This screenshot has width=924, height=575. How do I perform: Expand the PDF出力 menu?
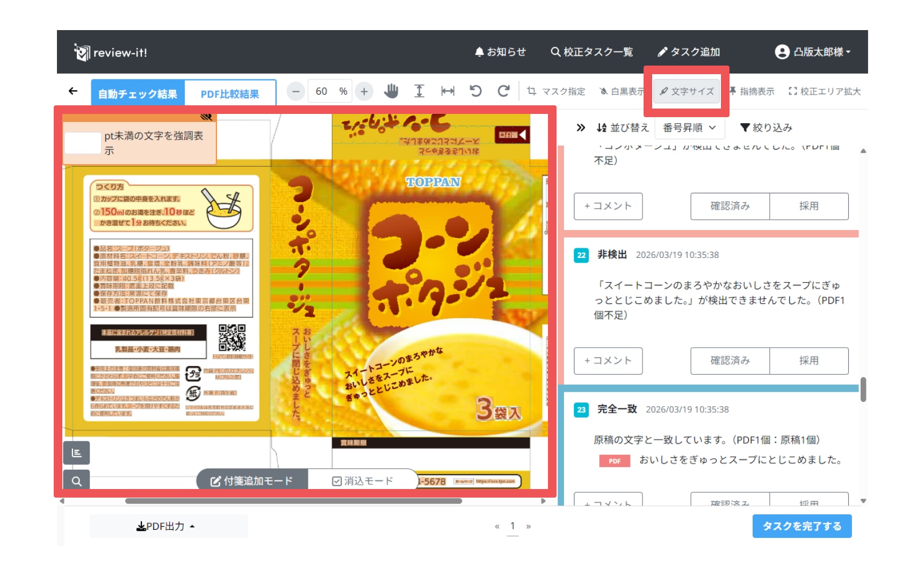165,527
